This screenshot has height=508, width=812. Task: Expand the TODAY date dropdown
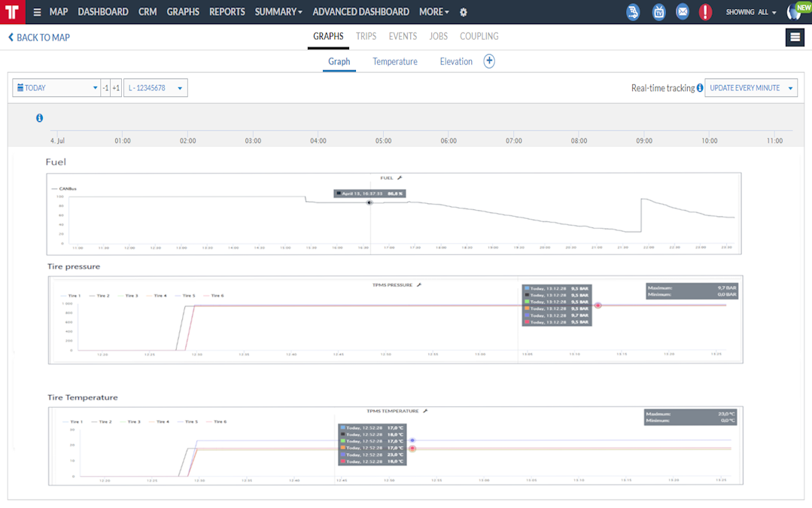point(56,88)
